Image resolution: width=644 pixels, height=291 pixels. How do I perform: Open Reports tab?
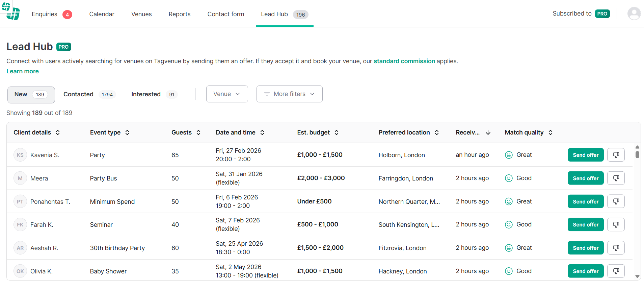point(180,14)
